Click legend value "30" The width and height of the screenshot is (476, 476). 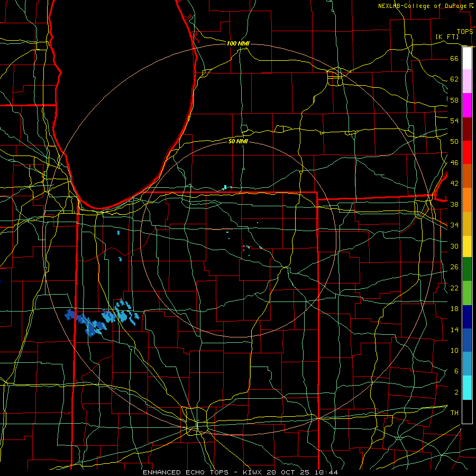[x=454, y=246]
